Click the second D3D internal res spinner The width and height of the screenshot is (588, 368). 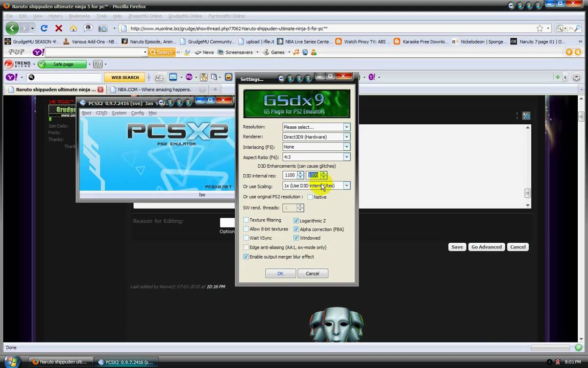(324, 175)
